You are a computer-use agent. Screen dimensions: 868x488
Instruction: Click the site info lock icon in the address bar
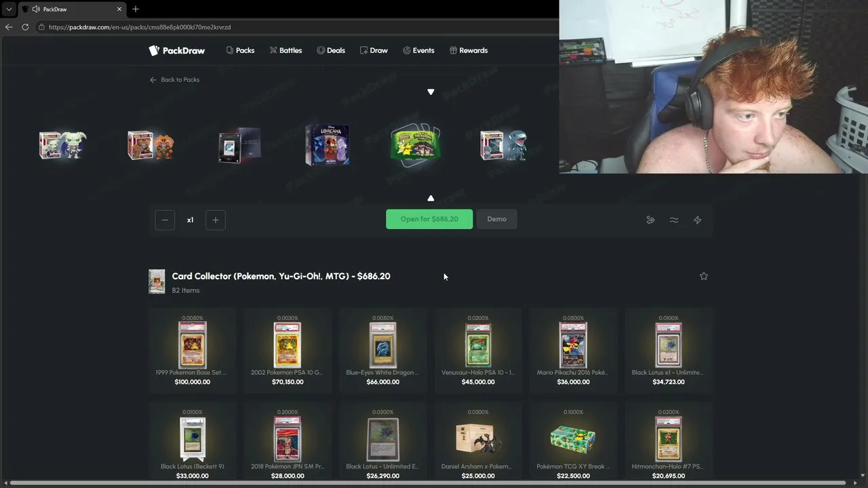coord(41,27)
